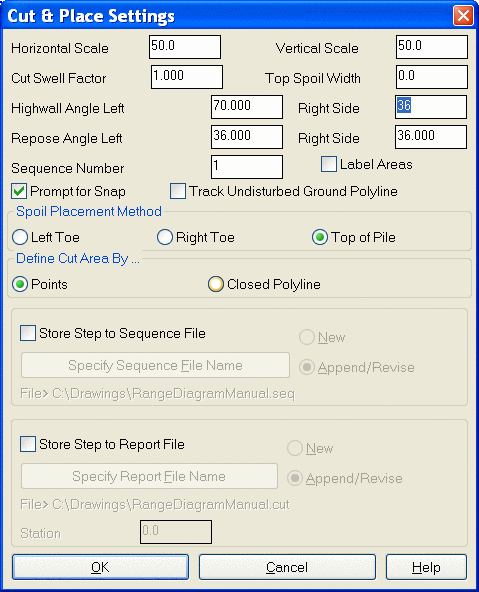The width and height of the screenshot is (479, 592).
Task: Click the Vertical Scale input field
Action: tap(432, 47)
